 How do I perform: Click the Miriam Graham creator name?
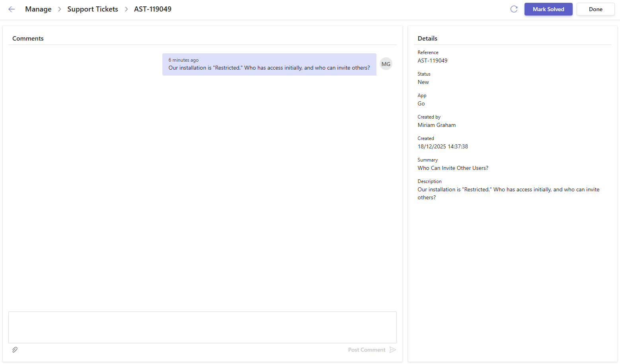click(x=437, y=125)
